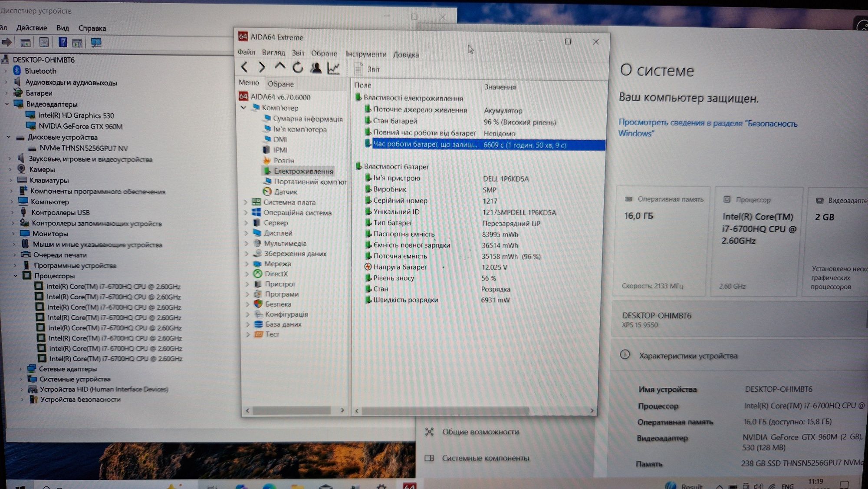Open the Файл menu in AIDA64
Screen dimensions: 868x489
(x=246, y=52)
